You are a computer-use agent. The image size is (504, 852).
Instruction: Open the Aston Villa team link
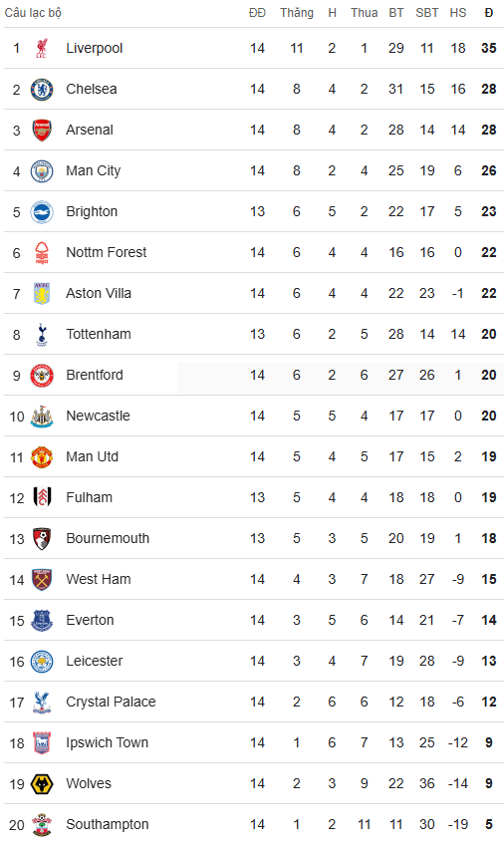pos(99,293)
